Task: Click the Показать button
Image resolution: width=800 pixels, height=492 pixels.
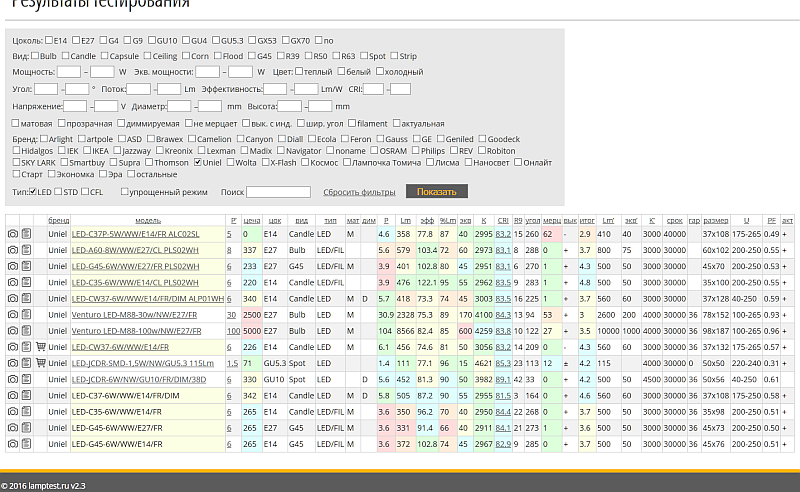Action: tap(437, 191)
